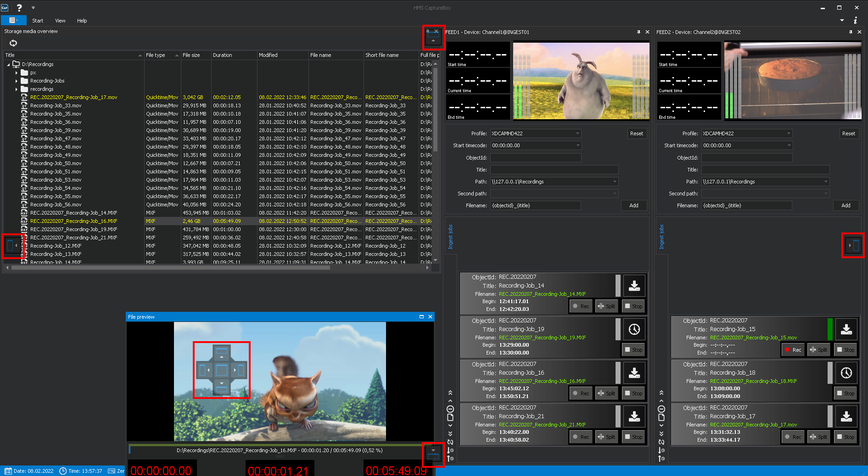
Task: Click the info icon in the ribbon
Action: click(x=855, y=20)
